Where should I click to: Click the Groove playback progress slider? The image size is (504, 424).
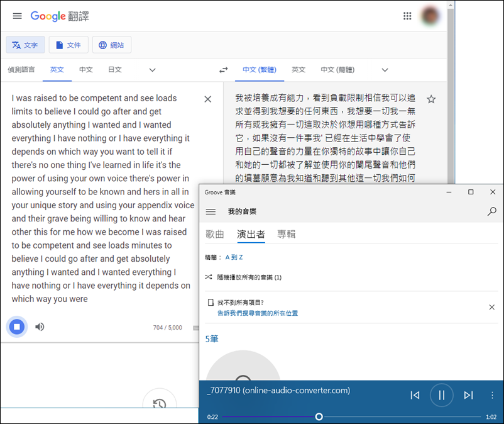pyautogui.click(x=351, y=417)
